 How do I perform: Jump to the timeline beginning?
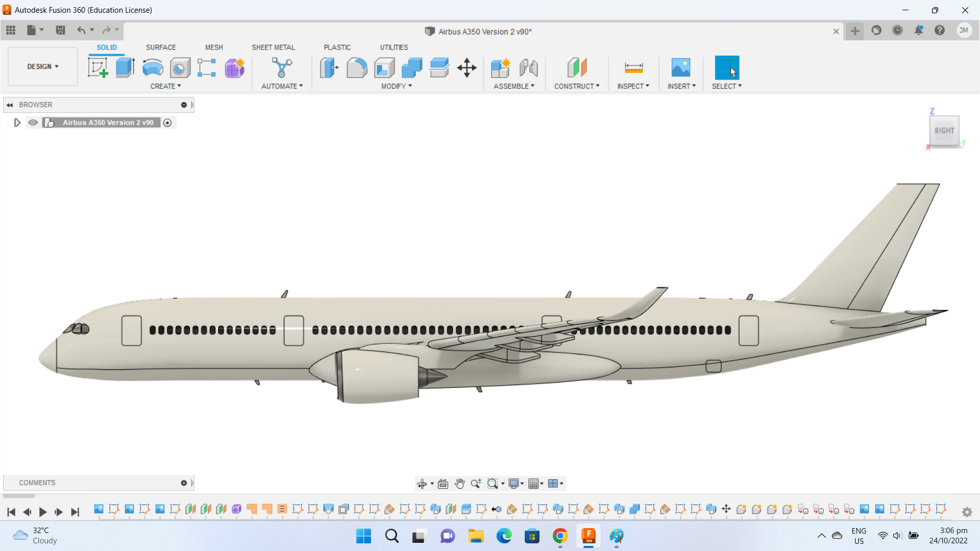[x=11, y=512]
